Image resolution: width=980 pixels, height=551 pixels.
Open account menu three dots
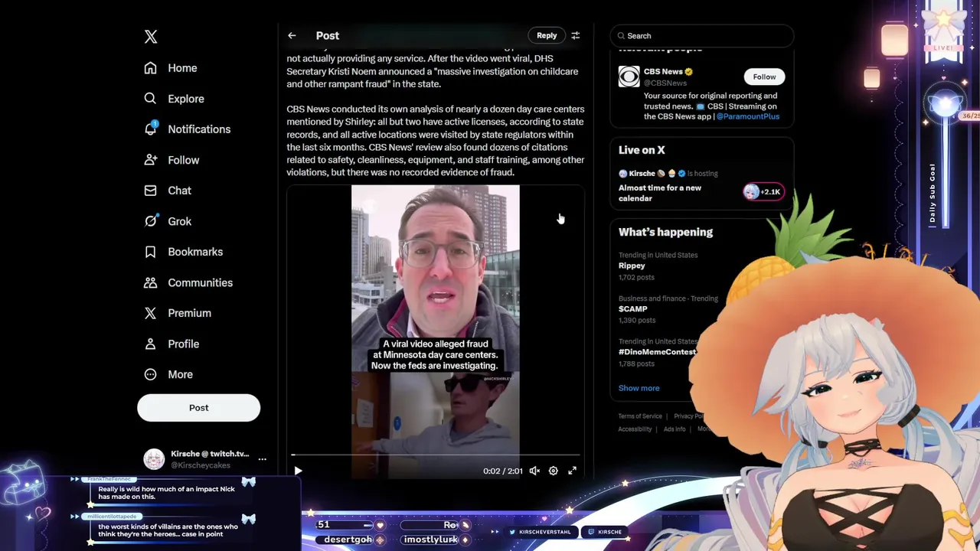262,459
